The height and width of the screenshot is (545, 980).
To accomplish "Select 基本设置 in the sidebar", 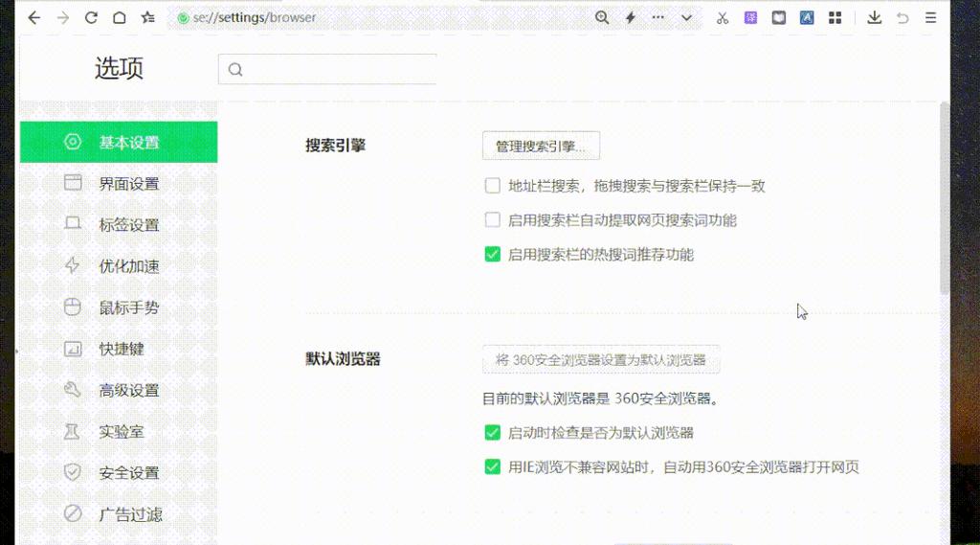I will click(x=119, y=142).
